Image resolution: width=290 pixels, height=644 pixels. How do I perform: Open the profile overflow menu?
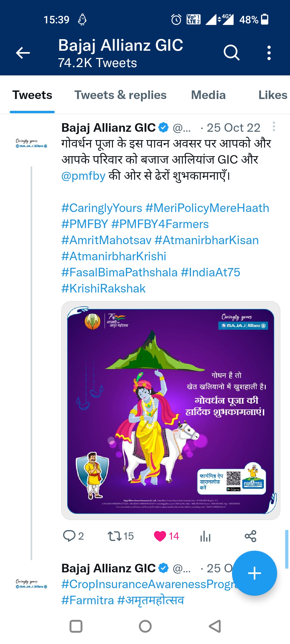[269, 53]
